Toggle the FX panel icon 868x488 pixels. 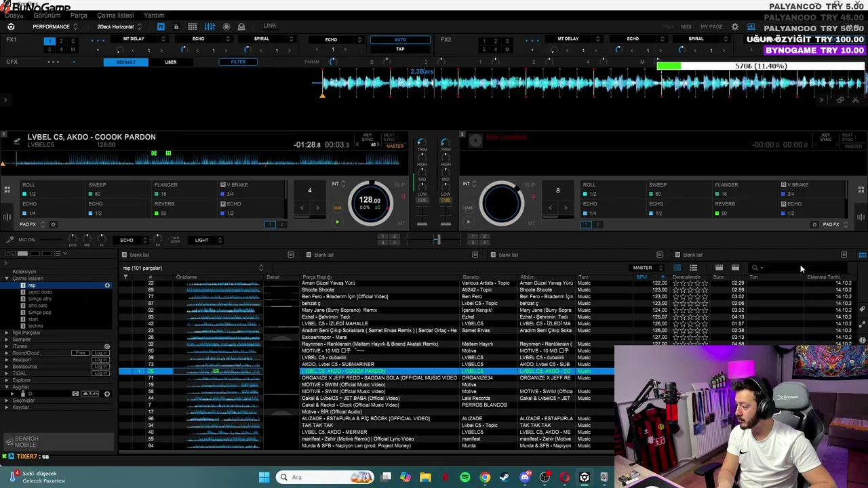pyautogui.click(x=161, y=26)
